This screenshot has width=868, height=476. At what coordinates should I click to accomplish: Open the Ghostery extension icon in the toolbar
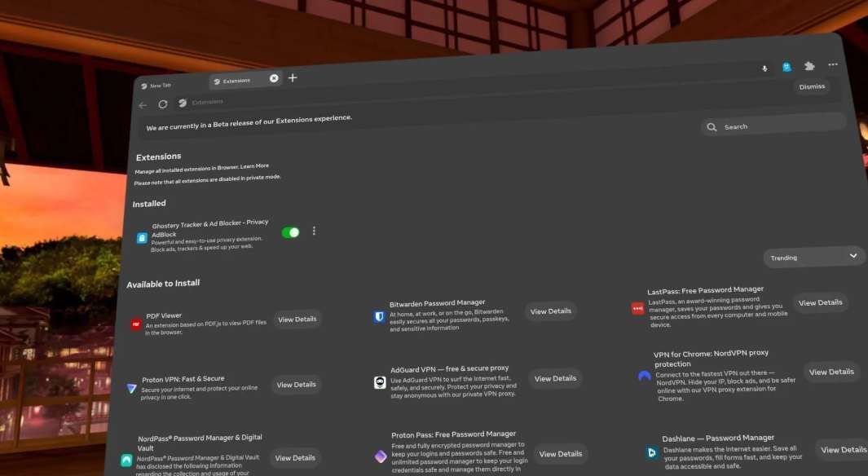click(786, 68)
